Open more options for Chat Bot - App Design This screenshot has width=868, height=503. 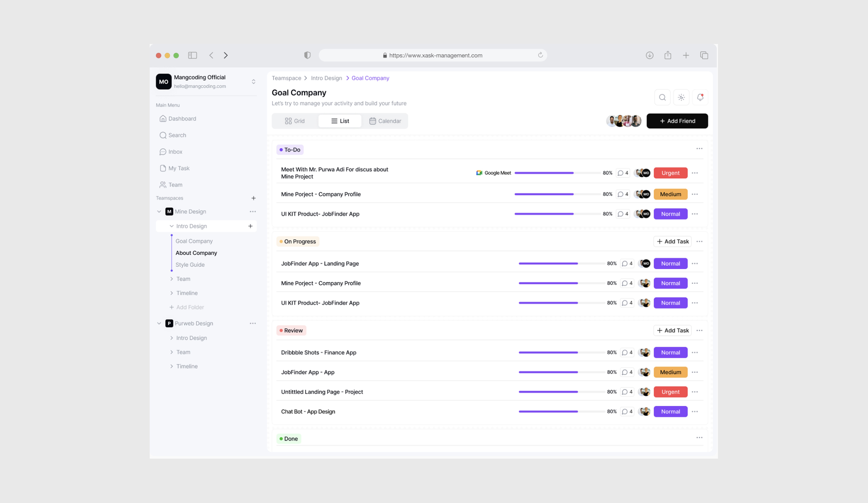pos(695,412)
